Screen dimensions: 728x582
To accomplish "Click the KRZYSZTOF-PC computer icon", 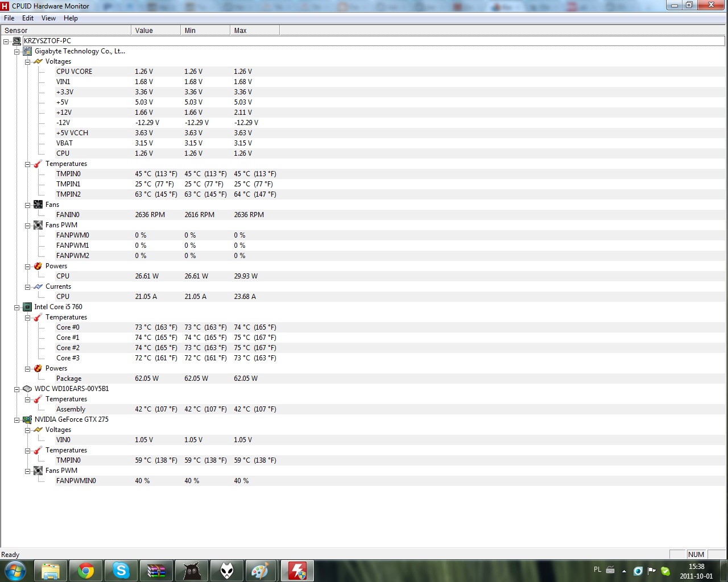I will (x=16, y=41).
